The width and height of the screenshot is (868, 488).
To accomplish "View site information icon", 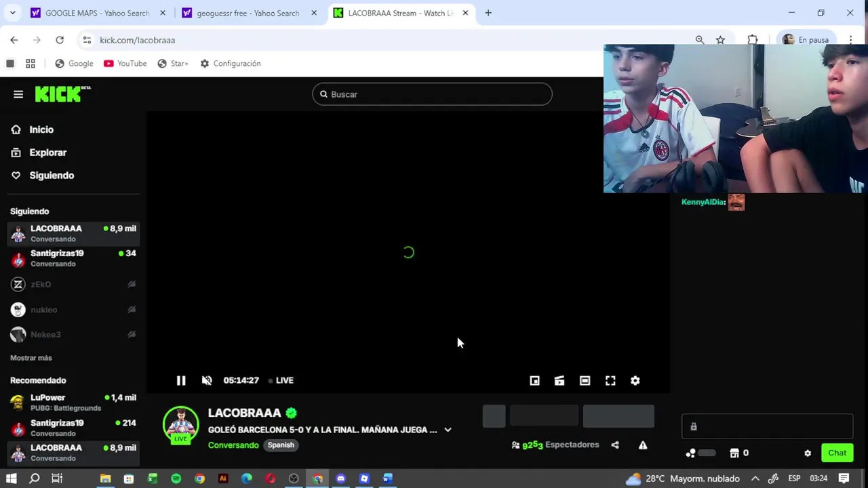I will tap(87, 40).
